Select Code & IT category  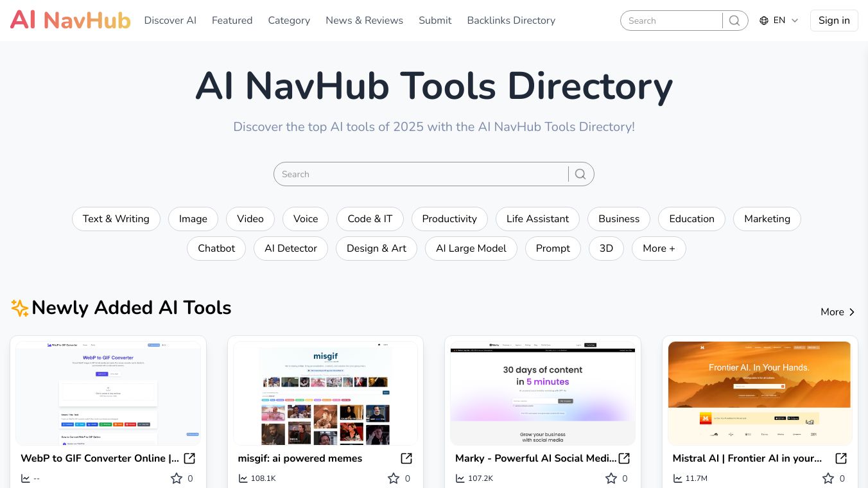[370, 219]
